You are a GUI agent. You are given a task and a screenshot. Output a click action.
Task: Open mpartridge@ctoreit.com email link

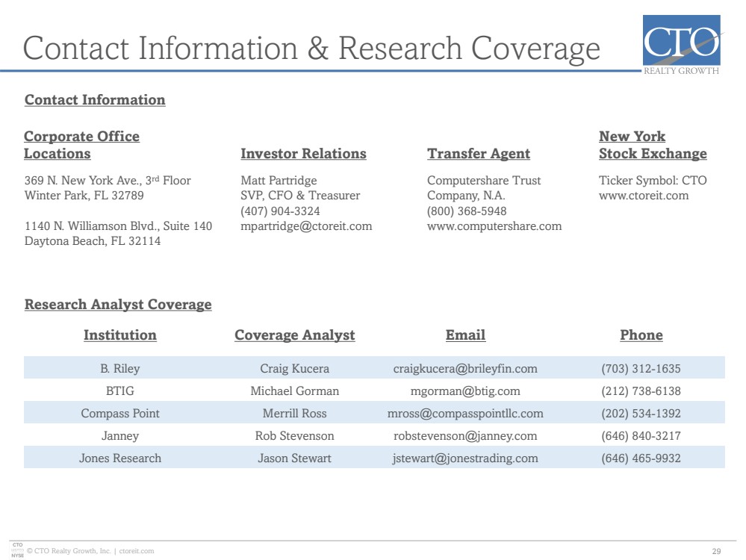(x=306, y=226)
